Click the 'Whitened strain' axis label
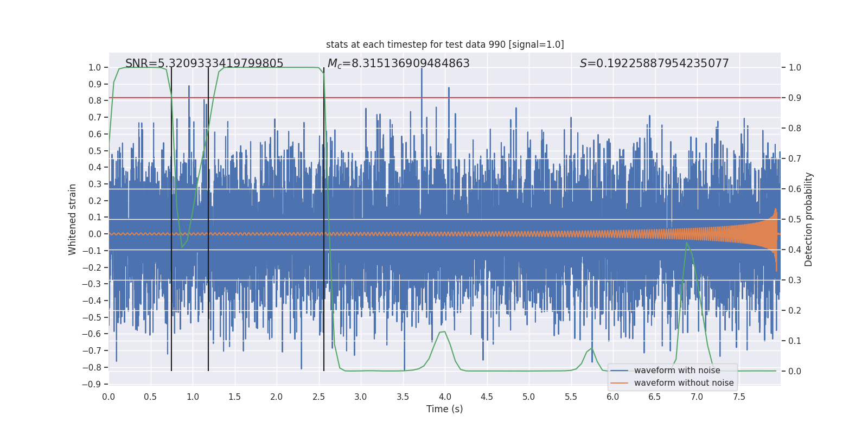Viewport: 868px width, 434px height. [x=72, y=219]
